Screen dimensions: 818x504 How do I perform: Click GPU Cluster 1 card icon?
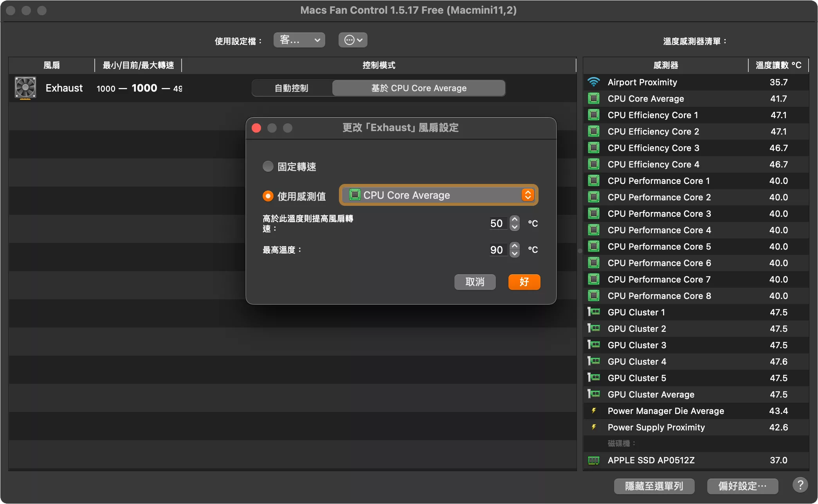(594, 312)
